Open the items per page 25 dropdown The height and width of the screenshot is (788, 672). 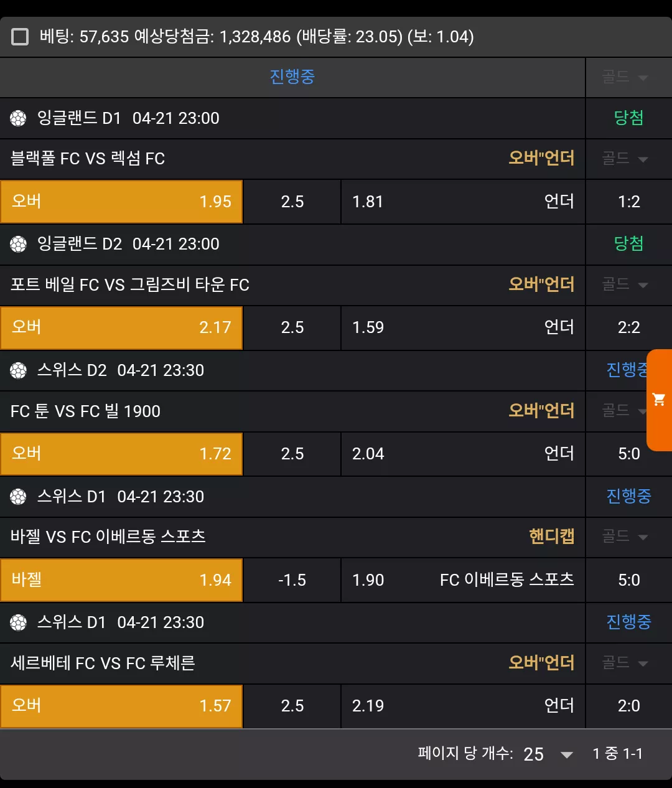click(x=548, y=754)
